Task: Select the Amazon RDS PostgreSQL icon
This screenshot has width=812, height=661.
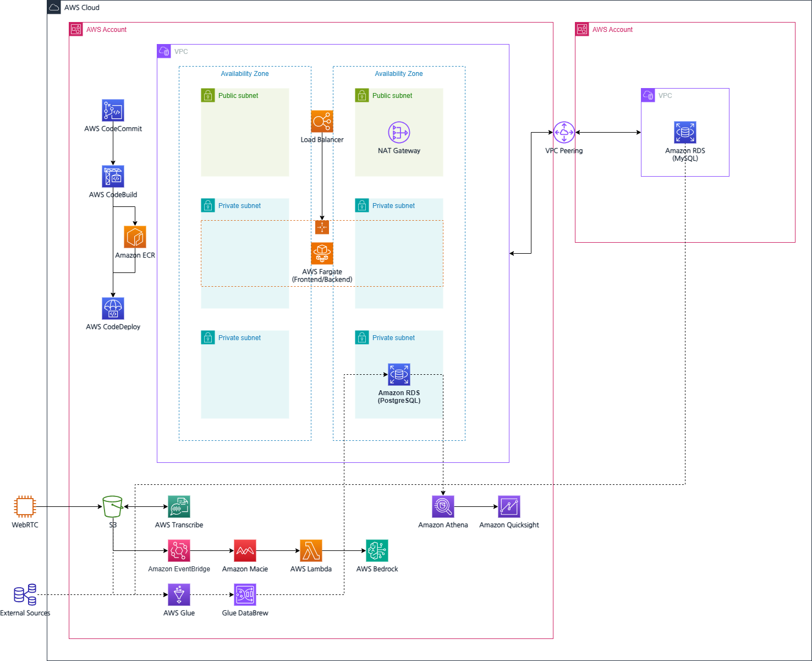Action: tap(399, 374)
